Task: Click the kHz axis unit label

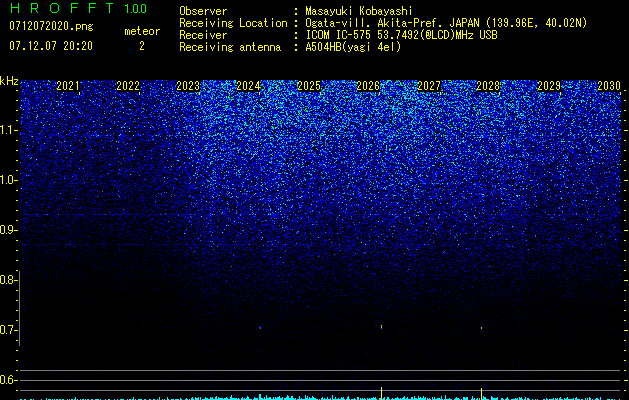Action: click(x=9, y=81)
